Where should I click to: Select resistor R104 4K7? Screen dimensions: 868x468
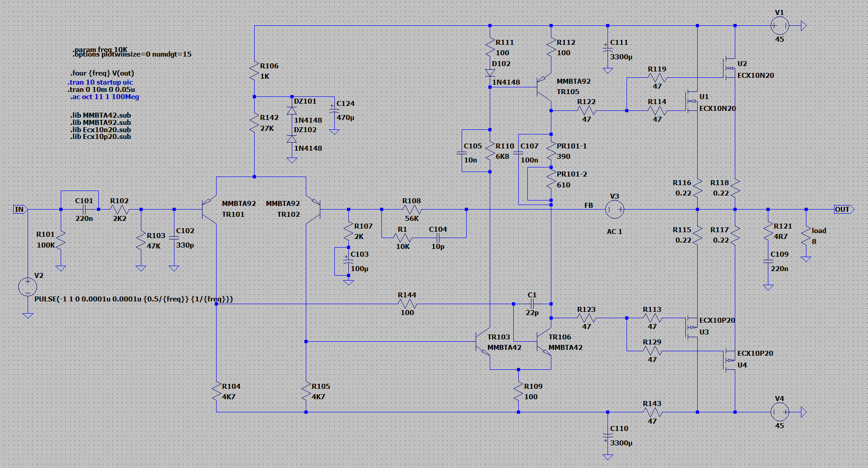216,392
